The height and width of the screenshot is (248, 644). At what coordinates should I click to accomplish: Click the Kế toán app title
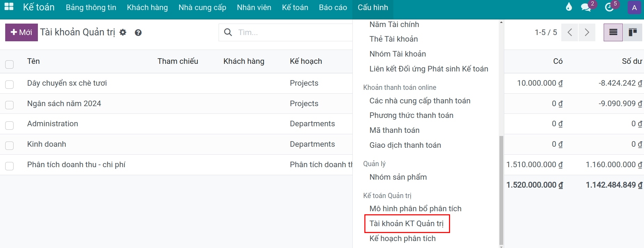pyautogui.click(x=39, y=7)
